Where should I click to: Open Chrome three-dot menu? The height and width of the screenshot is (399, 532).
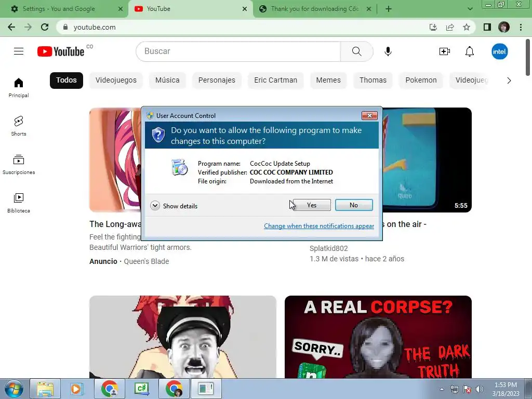521,27
